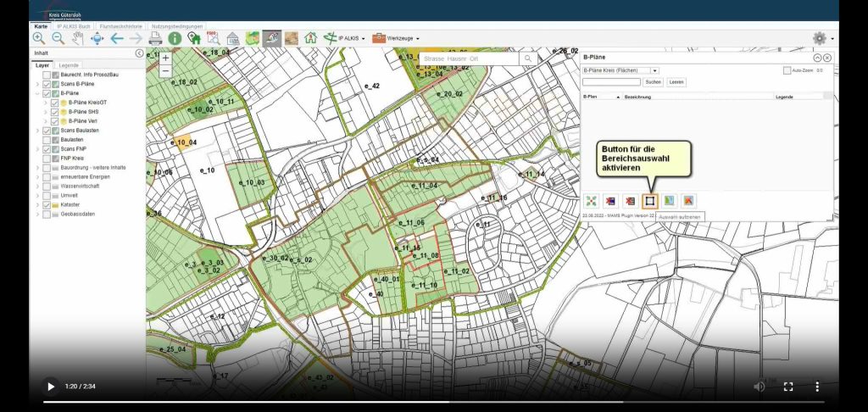Screen dimensions: 868x412
Task: Uncheck the Scans B-Pläne layer
Action: tap(47, 84)
